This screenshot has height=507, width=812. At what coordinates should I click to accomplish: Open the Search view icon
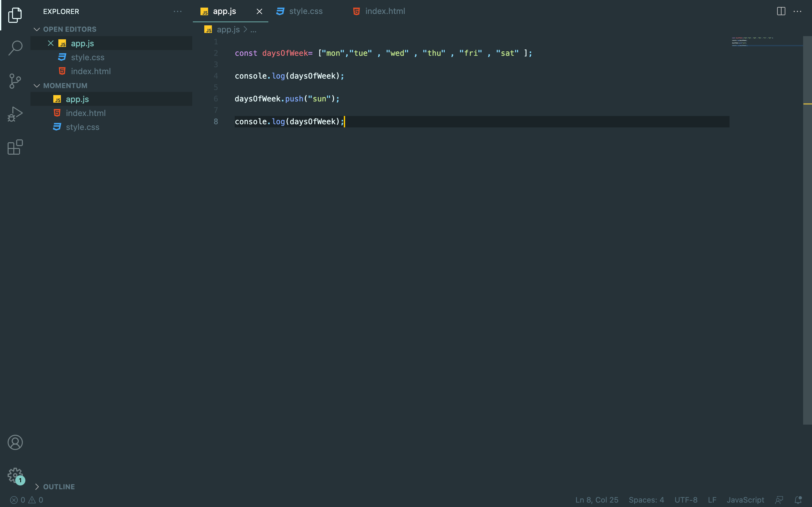pos(15,48)
